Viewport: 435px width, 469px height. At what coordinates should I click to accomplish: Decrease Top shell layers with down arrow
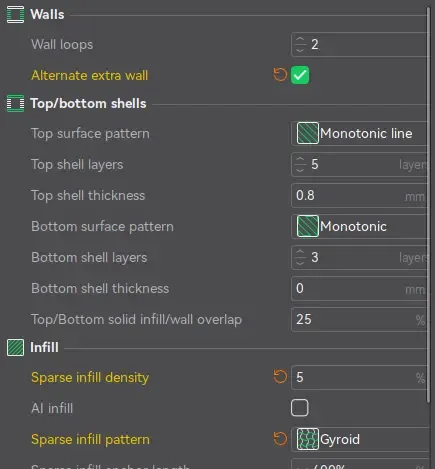click(x=300, y=170)
